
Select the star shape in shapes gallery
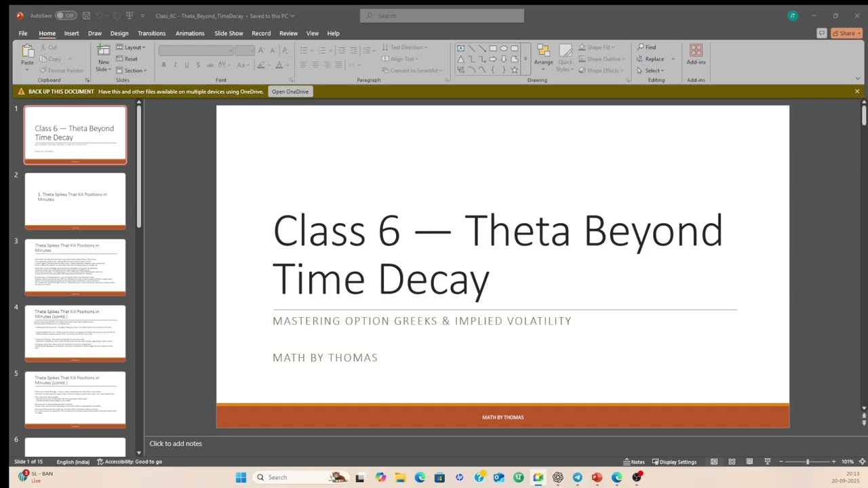tap(515, 70)
